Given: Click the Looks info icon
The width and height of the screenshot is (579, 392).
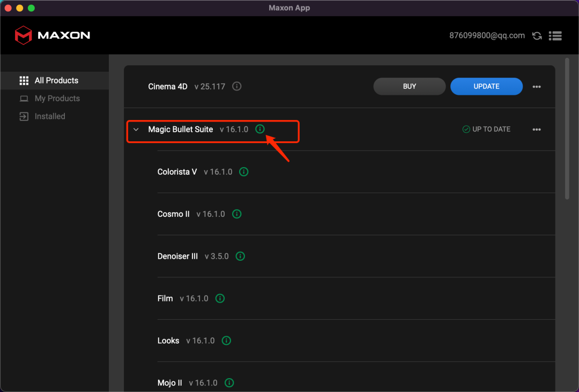Looking at the screenshot, I should (x=226, y=341).
